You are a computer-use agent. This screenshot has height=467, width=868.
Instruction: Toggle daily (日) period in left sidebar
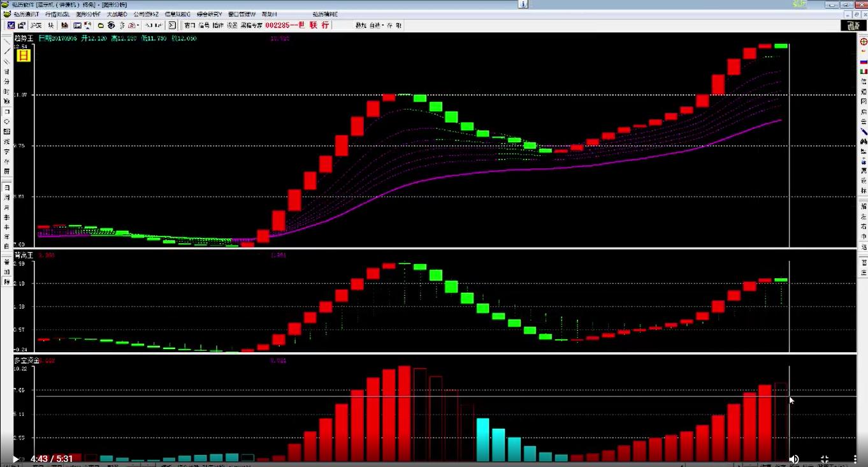[x=7, y=188]
